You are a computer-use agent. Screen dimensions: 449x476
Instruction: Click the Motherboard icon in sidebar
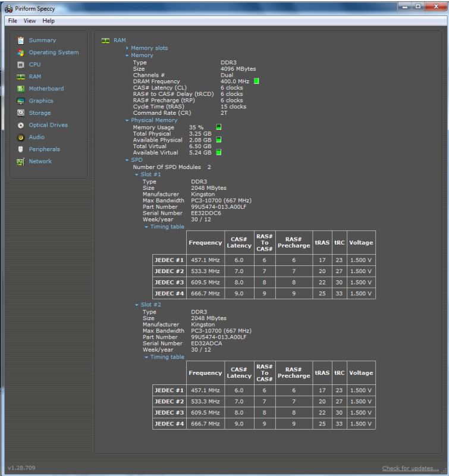(x=21, y=89)
